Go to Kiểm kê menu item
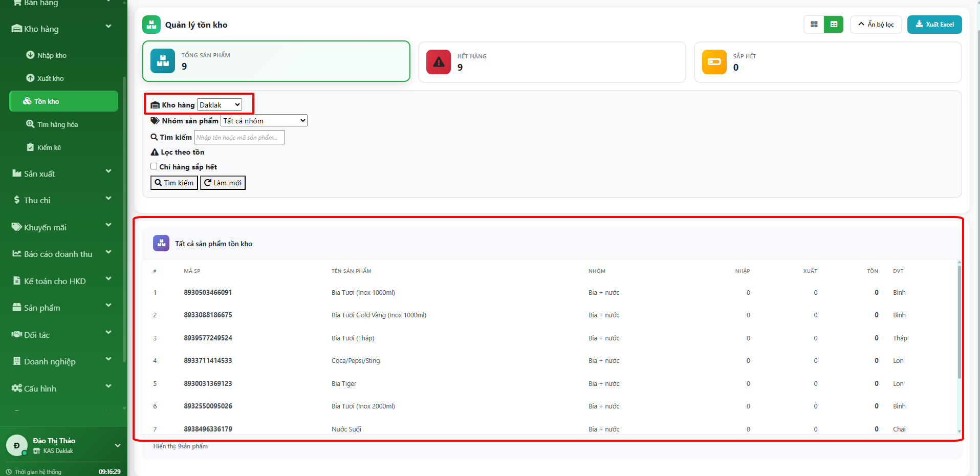980x476 pixels. (x=49, y=147)
